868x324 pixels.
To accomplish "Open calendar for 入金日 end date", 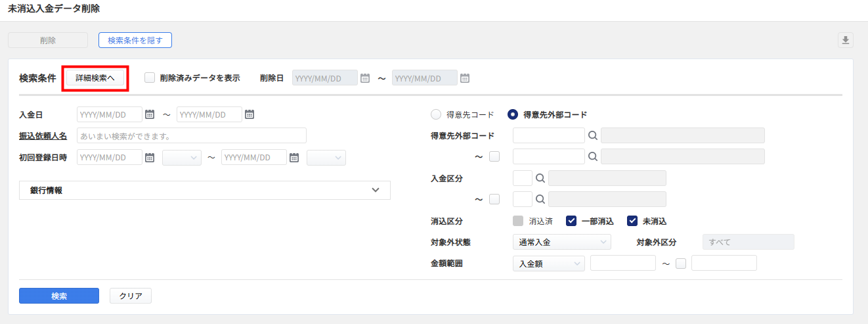I will tap(250, 114).
